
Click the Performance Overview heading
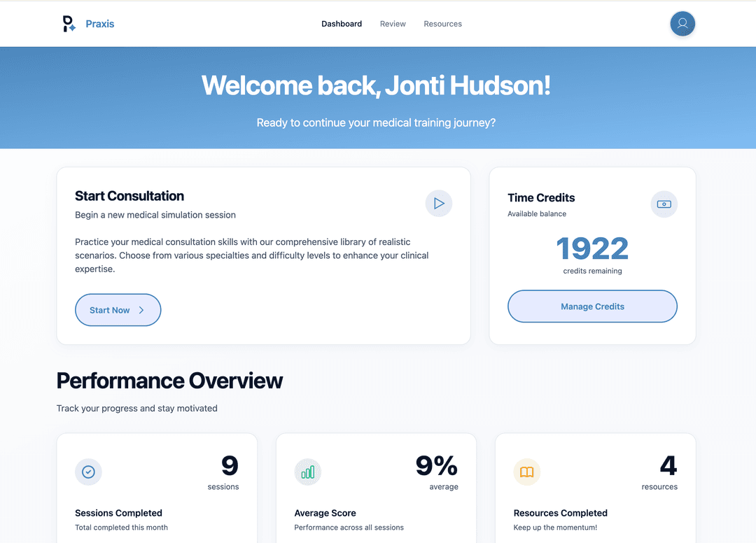click(169, 381)
